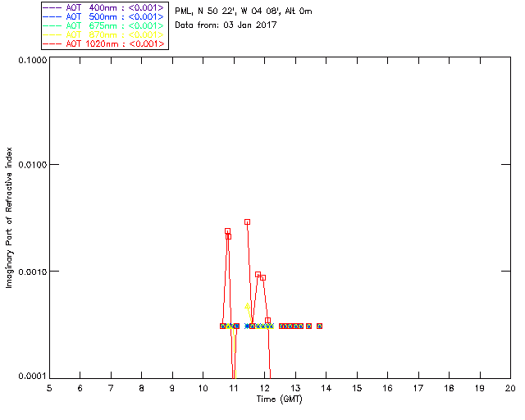Click the red dashed line sample for 1020nm
The height and width of the screenshot is (420, 525).
pyautogui.click(x=52, y=43)
